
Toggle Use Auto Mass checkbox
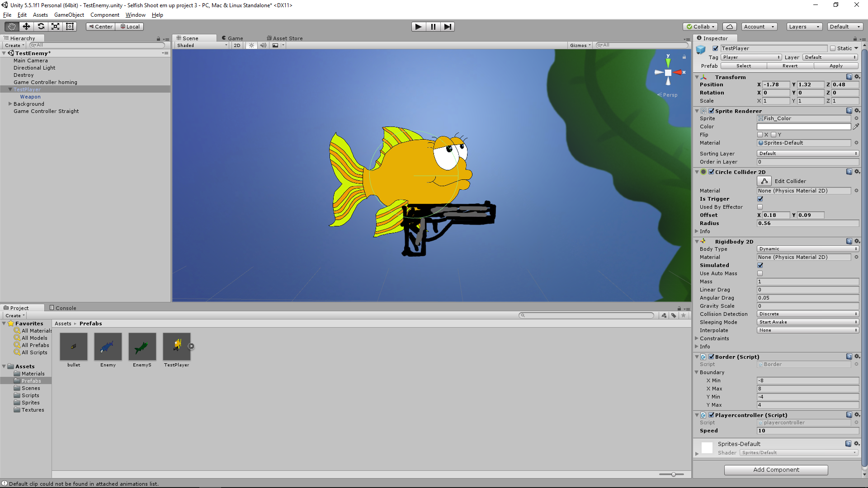760,273
